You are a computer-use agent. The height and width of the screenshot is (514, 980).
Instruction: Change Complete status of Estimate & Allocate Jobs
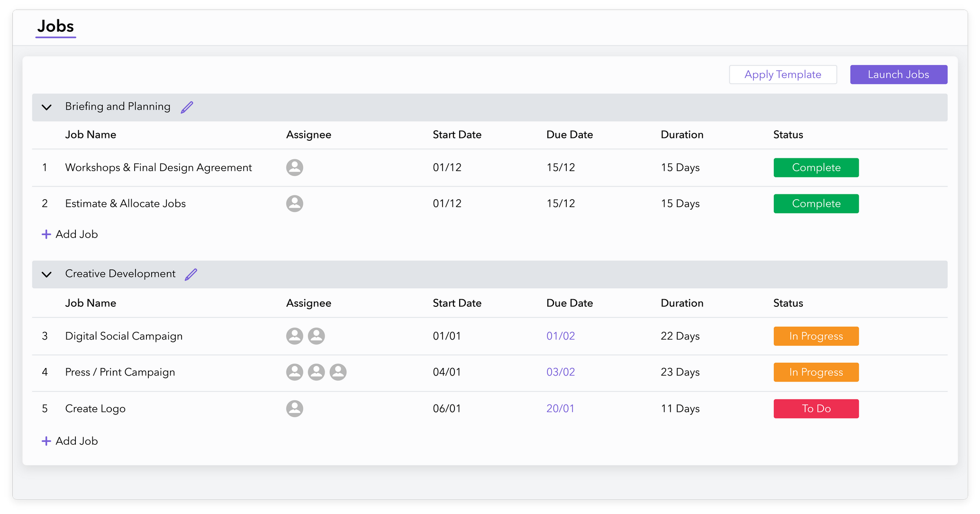[x=816, y=203]
